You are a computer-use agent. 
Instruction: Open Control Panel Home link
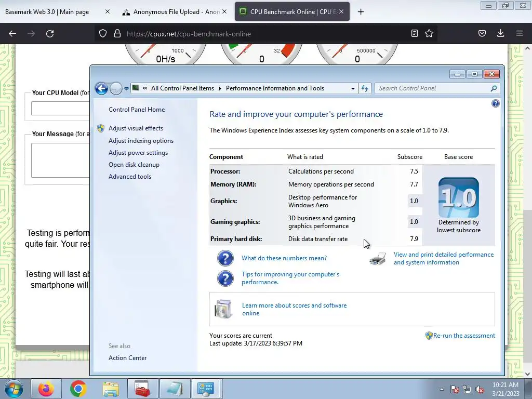pos(137,110)
